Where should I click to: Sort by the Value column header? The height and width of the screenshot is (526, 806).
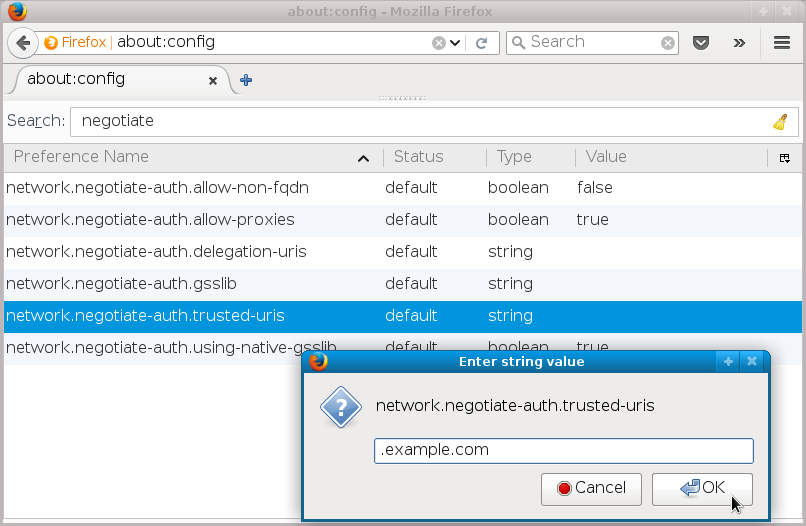point(671,157)
